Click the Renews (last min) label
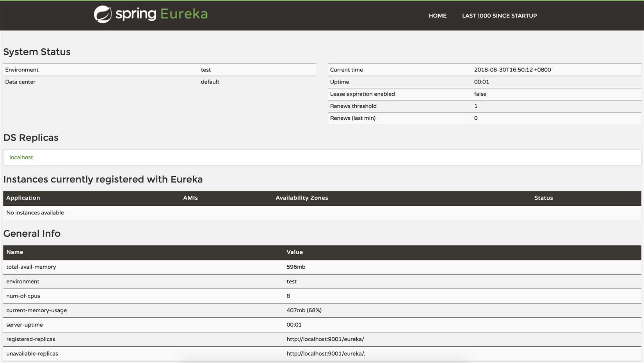Viewport: 644px width, 363px height. (352, 118)
